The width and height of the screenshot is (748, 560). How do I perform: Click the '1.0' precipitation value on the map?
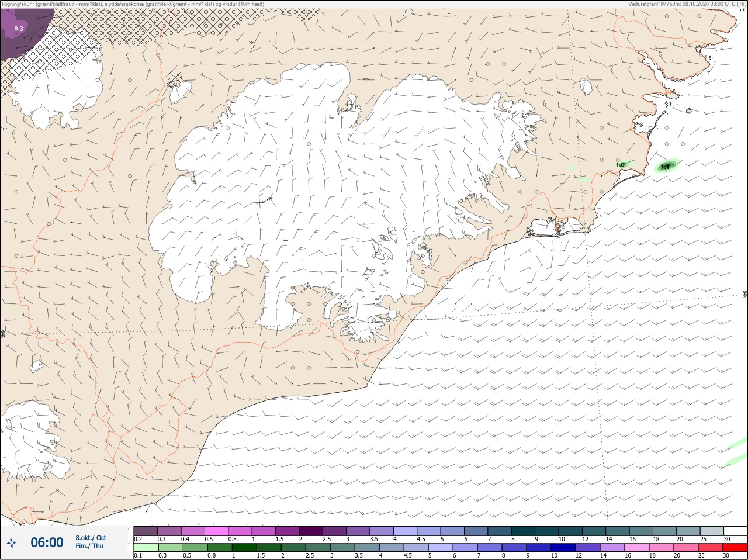[620, 165]
